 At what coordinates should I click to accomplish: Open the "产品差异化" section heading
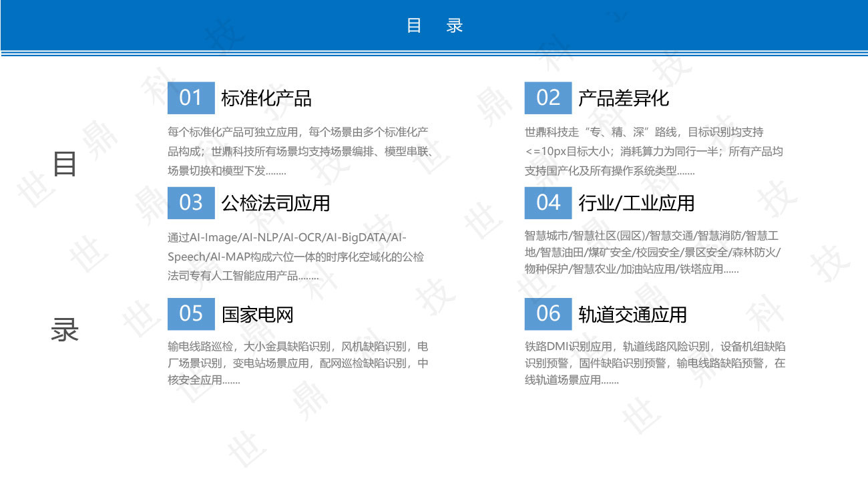pyautogui.click(x=624, y=98)
